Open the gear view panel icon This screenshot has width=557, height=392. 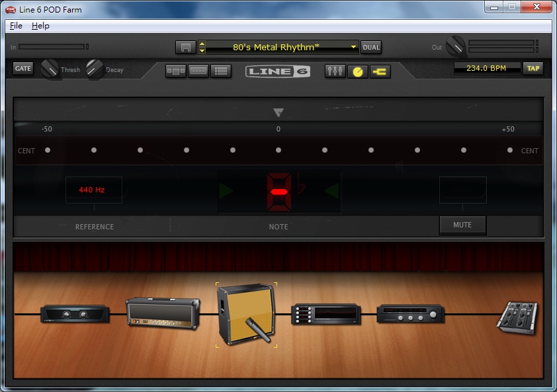tap(176, 71)
